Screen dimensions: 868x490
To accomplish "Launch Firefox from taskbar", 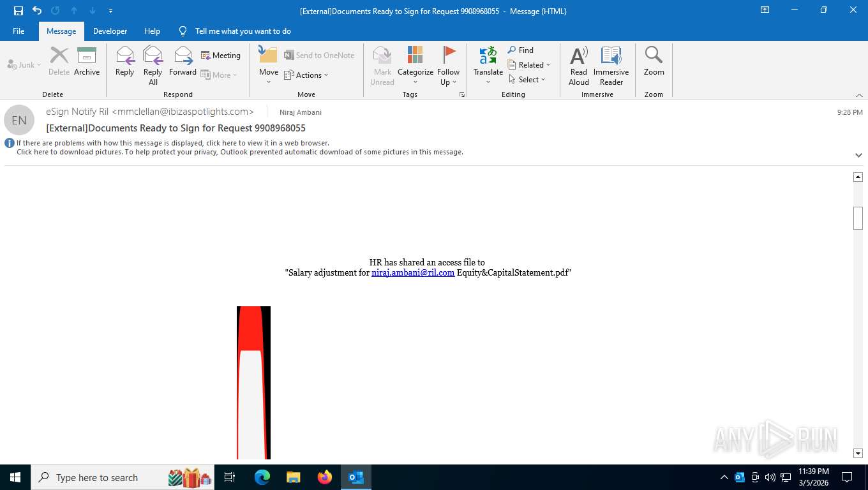I will 324,477.
